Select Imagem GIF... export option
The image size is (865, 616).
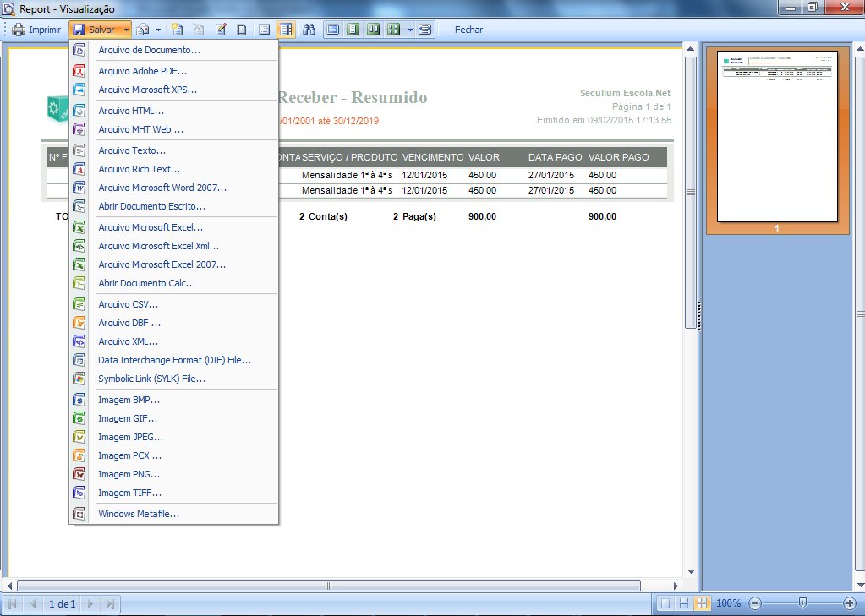click(174, 419)
